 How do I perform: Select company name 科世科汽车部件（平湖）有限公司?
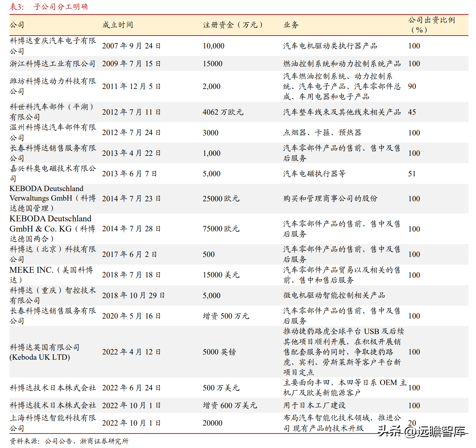point(52,112)
